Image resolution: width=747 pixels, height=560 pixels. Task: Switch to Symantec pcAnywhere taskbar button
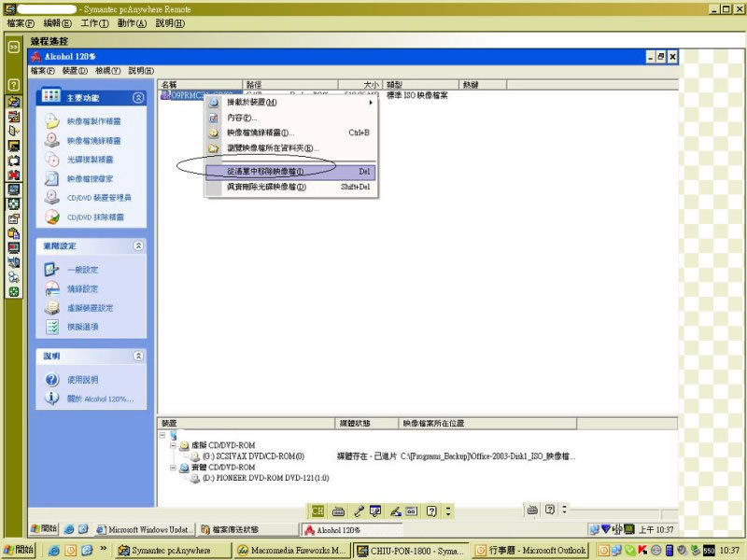coord(173,551)
